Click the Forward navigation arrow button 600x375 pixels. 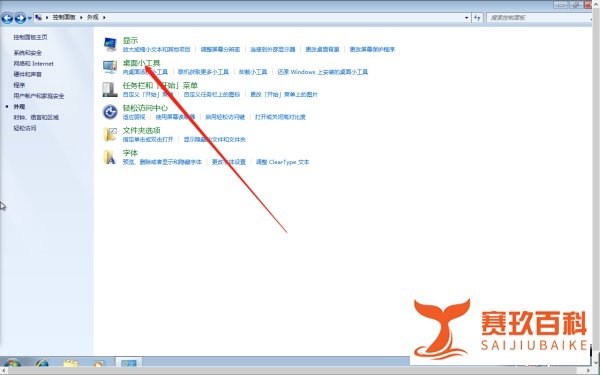click(x=20, y=18)
